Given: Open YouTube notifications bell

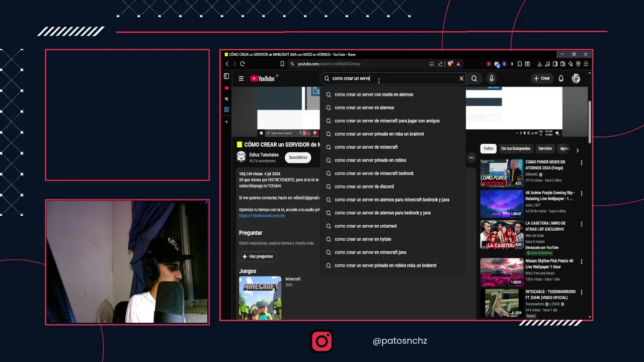Looking at the screenshot, I should click(x=561, y=78).
